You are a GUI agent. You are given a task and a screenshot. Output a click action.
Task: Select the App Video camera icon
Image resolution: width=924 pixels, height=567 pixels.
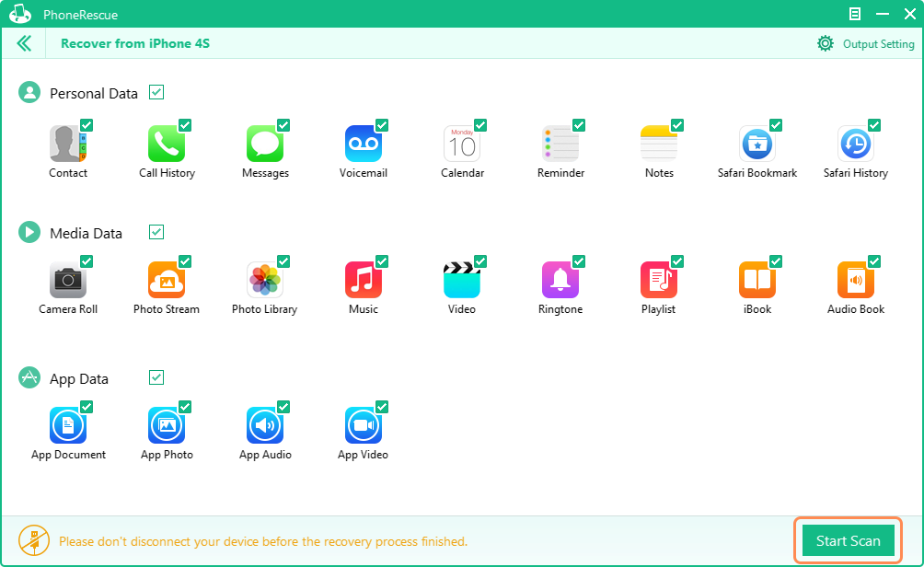[363, 425]
